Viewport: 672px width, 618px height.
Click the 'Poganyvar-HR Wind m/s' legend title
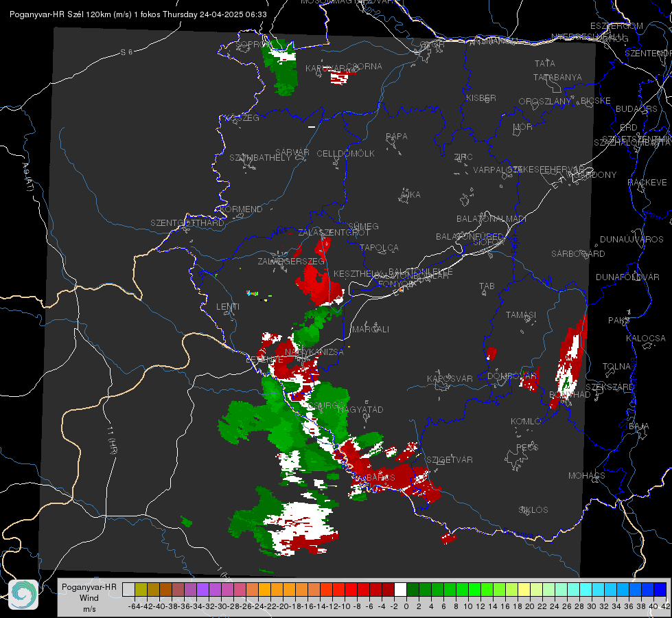(x=89, y=598)
